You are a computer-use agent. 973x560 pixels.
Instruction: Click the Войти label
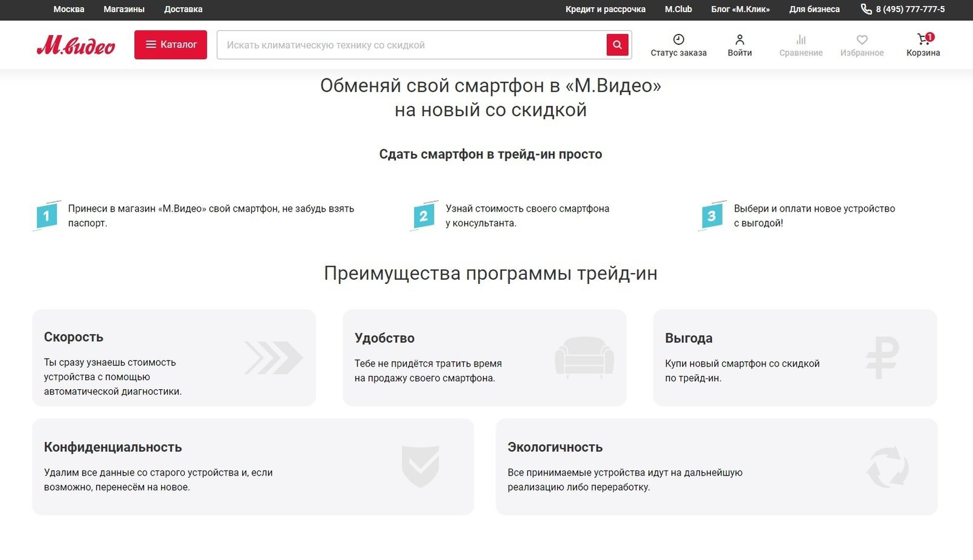point(739,53)
